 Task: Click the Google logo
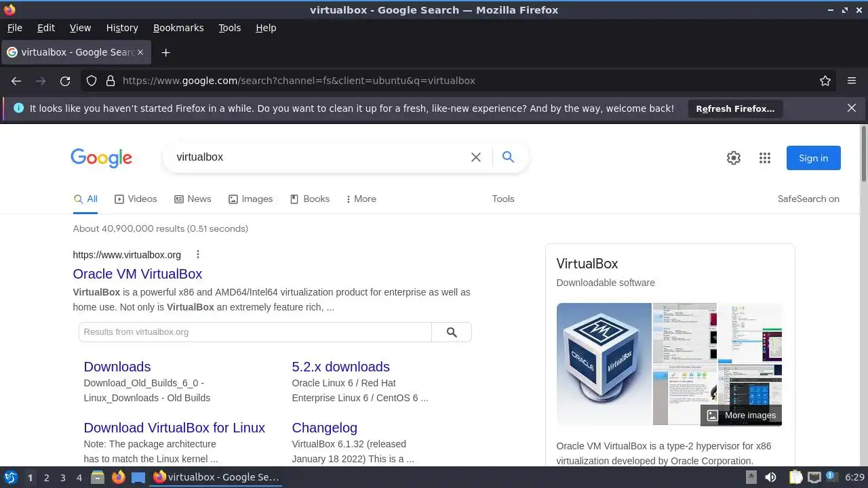pos(102,158)
